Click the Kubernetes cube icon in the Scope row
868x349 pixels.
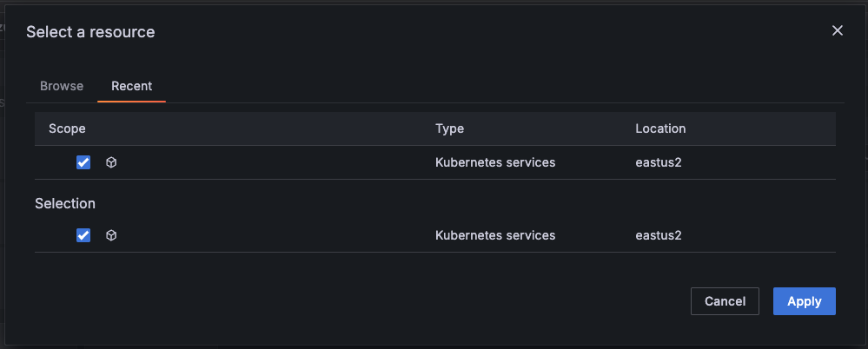[111, 162]
